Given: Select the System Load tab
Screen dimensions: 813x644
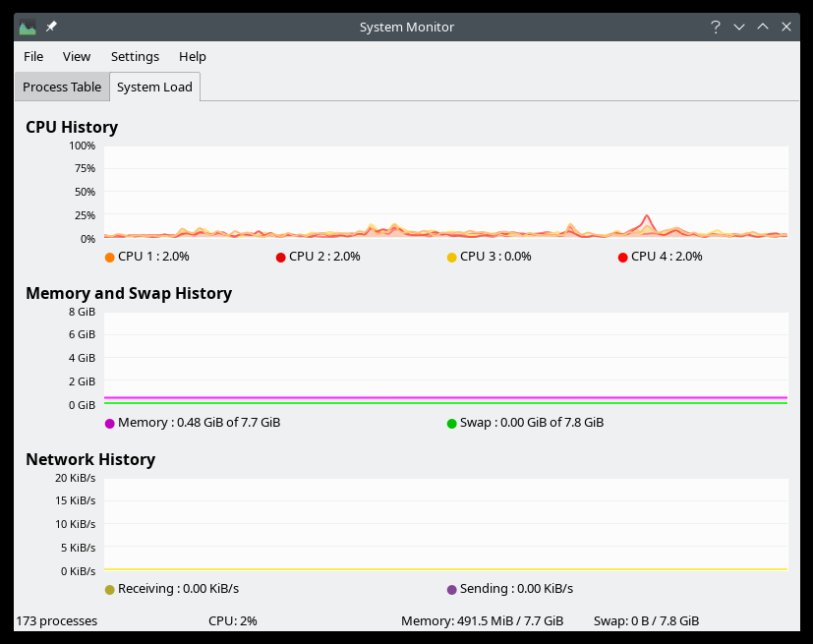Looking at the screenshot, I should [154, 87].
